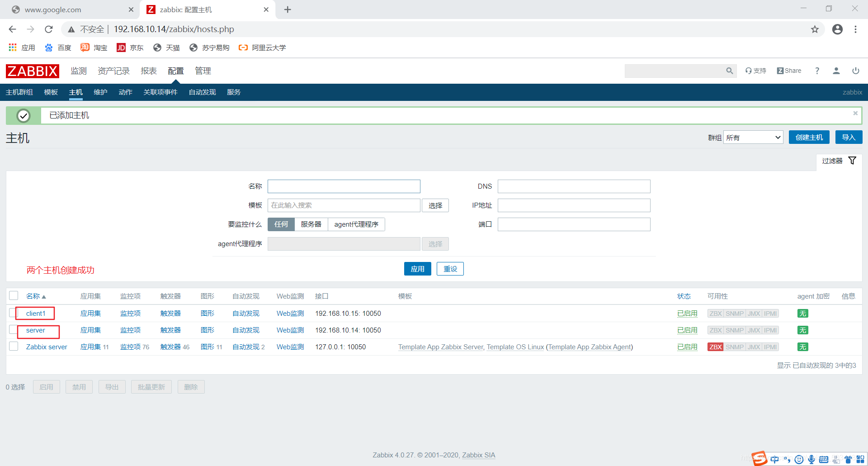
Task: Click the Sogou input method tray icon
Action: [759, 458]
